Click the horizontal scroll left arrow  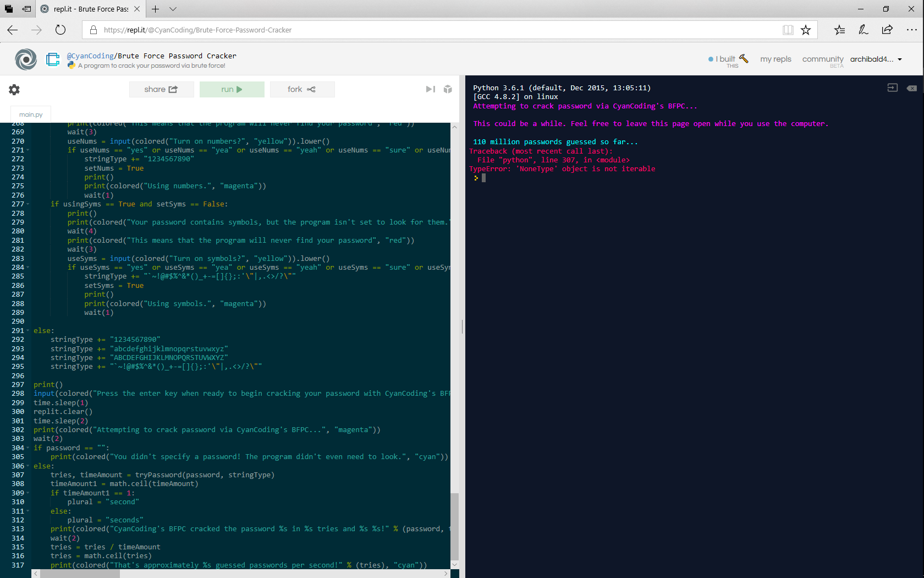[36, 574]
